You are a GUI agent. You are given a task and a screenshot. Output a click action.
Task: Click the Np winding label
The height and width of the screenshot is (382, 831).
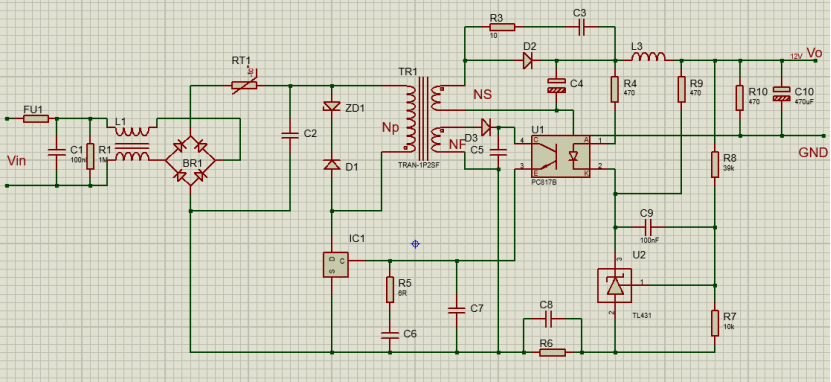pos(390,128)
